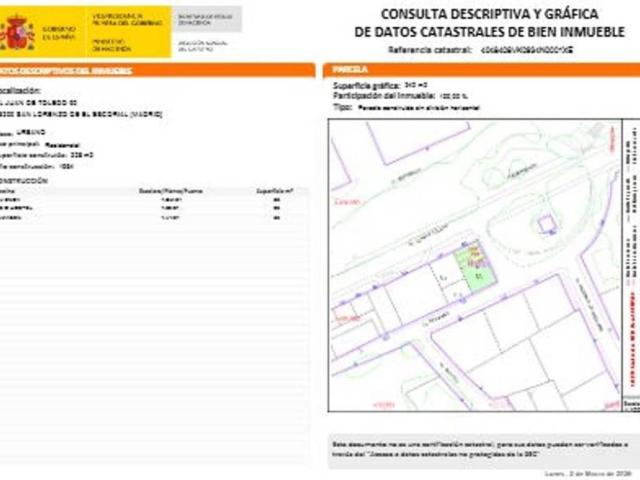This screenshot has height=480, width=640.
Task: Click the grey Secretaría de Estado box
Action: (x=207, y=20)
